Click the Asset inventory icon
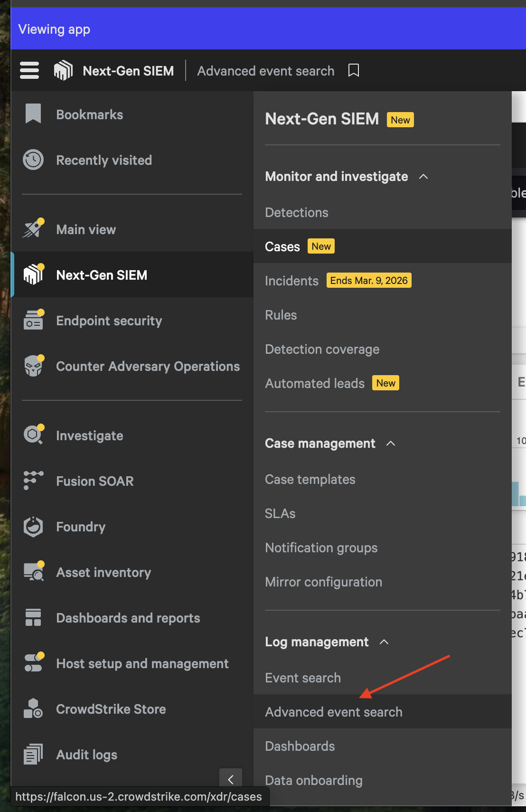526x812 pixels. (x=33, y=571)
